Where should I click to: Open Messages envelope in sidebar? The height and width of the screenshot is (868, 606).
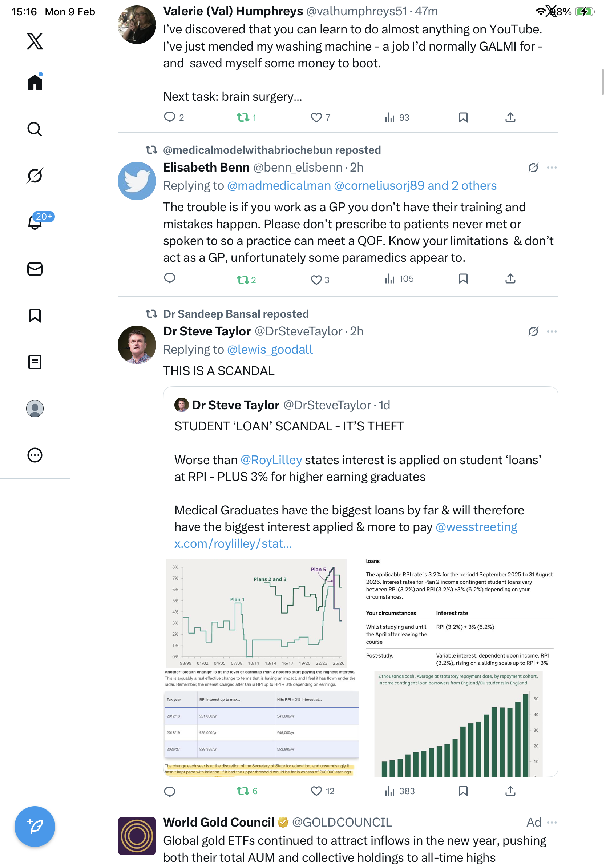(x=35, y=269)
